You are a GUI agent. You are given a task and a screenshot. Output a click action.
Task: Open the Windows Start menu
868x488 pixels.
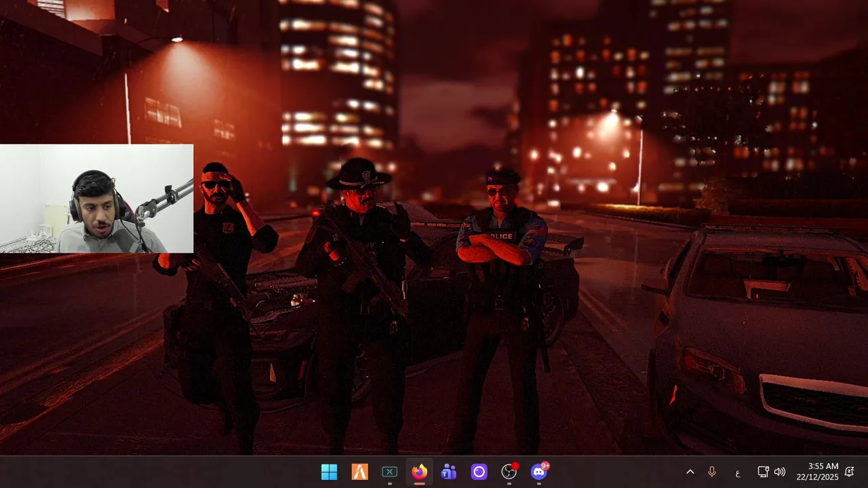[329, 472]
